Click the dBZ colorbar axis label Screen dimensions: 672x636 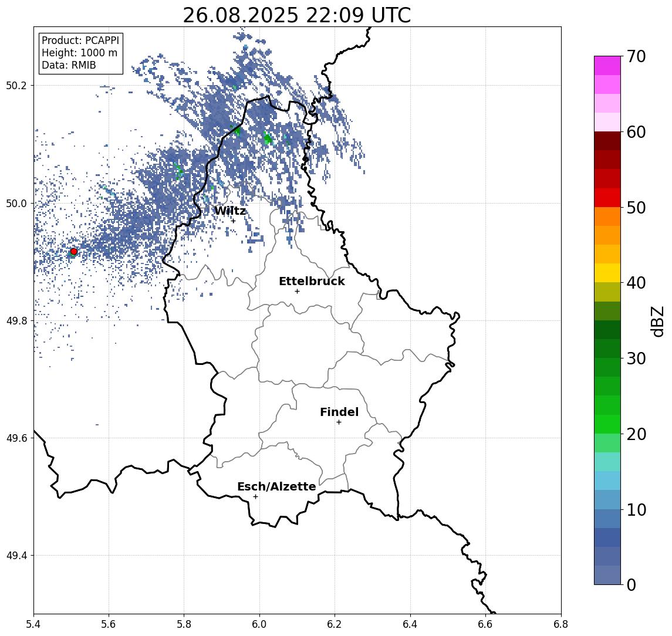click(x=657, y=321)
